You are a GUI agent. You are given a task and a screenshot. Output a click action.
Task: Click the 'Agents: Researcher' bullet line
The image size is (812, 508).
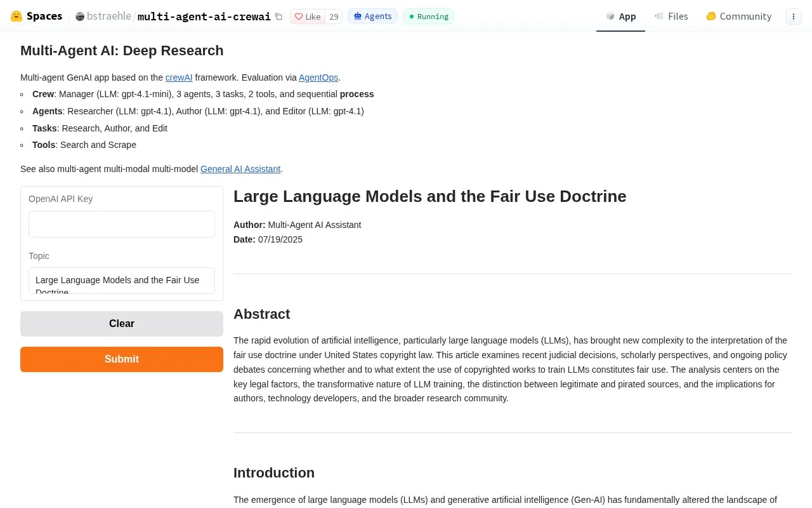click(x=198, y=111)
